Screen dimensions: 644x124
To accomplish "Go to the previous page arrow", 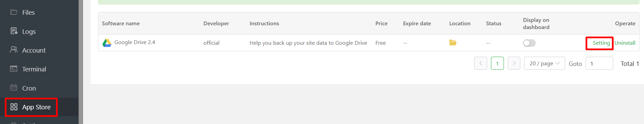I will (481, 63).
